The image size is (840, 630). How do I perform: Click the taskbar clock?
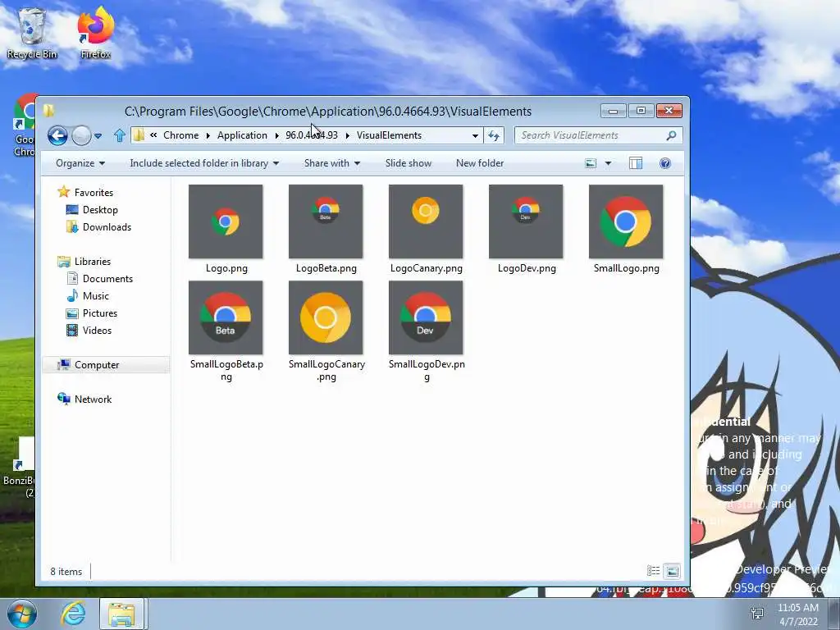798,614
